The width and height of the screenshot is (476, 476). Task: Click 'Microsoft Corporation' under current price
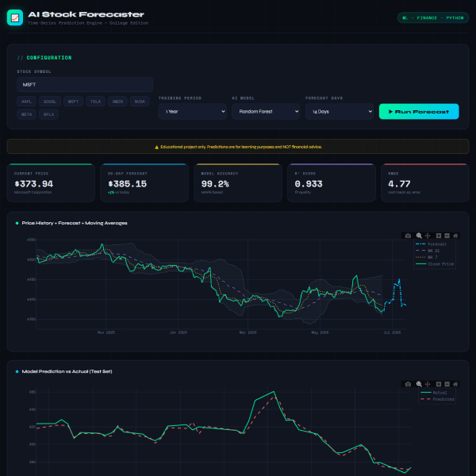tap(33, 192)
